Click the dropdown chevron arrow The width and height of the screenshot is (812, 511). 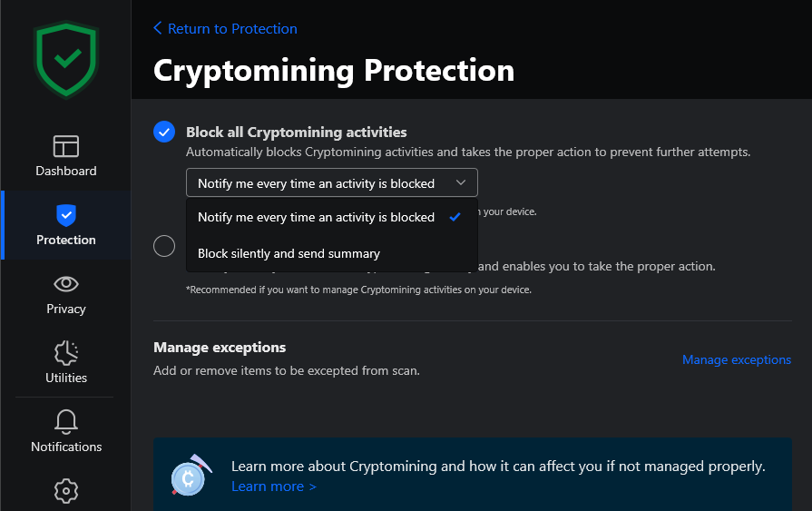461,183
